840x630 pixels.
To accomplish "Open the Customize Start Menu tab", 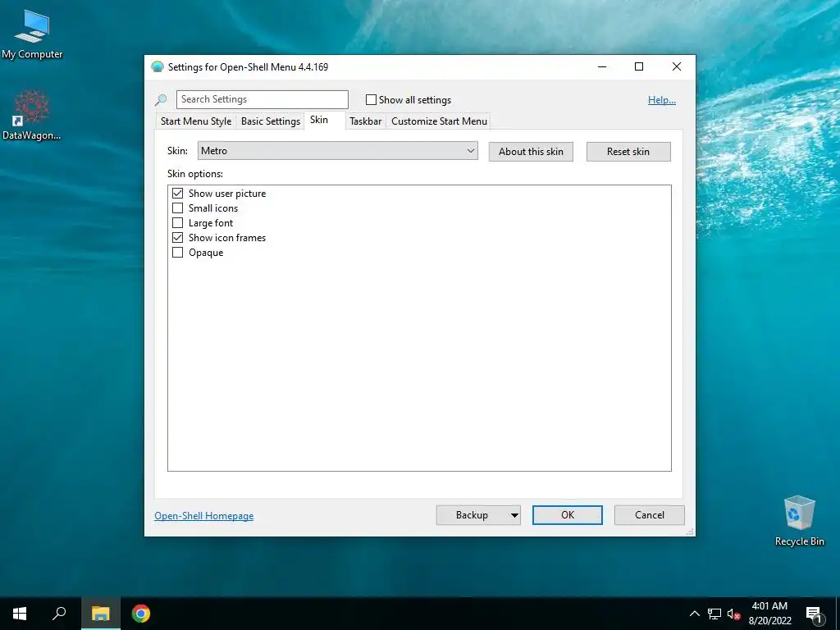I will [439, 121].
